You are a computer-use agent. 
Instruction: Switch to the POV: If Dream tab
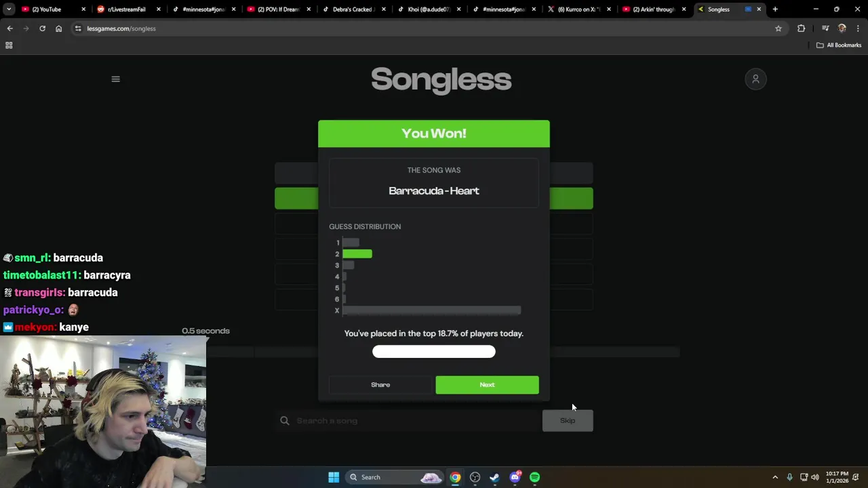(x=278, y=9)
